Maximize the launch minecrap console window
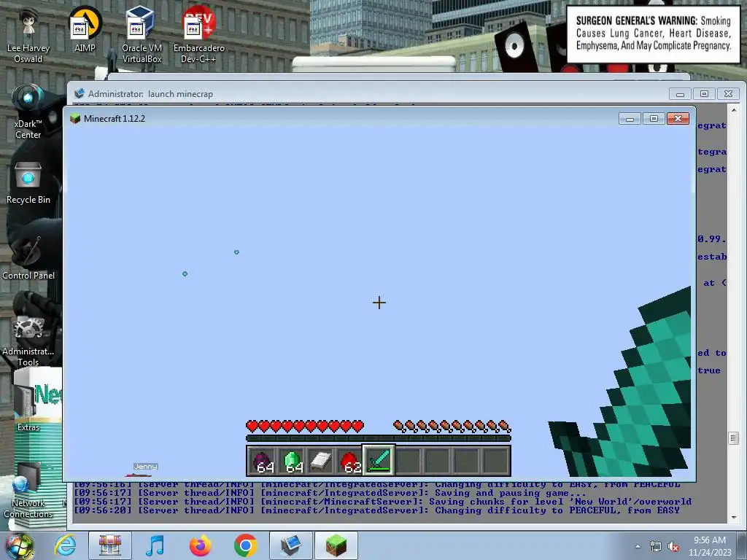 (x=704, y=94)
